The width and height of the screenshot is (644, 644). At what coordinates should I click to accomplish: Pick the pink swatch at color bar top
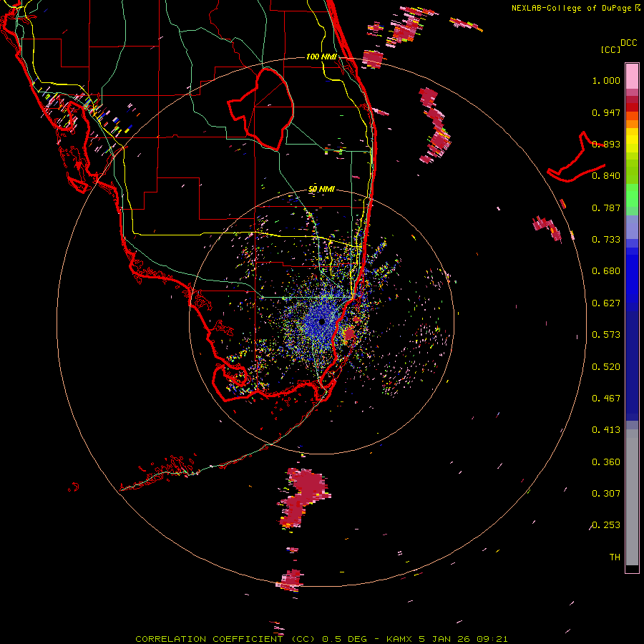tap(632, 77)
